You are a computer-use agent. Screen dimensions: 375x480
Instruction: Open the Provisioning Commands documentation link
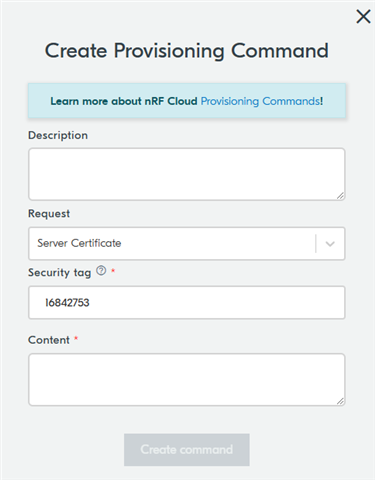(261, 101)
